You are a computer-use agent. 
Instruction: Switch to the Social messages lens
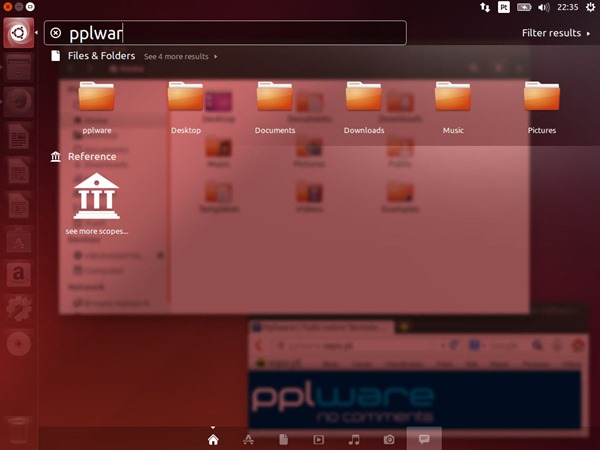pyautogui.click(x=424, y=439)
